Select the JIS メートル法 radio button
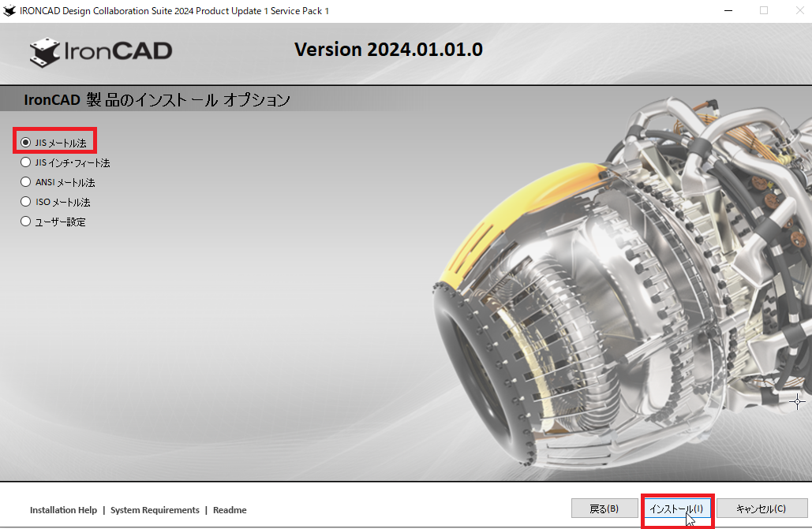The width and height of the screenshot is (812, 529). 25,142
